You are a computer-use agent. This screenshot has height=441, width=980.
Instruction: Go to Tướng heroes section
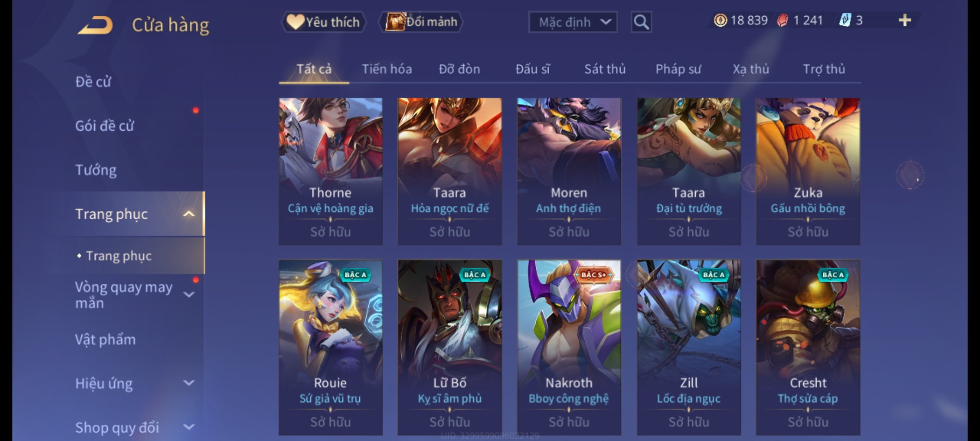point(96,170)
